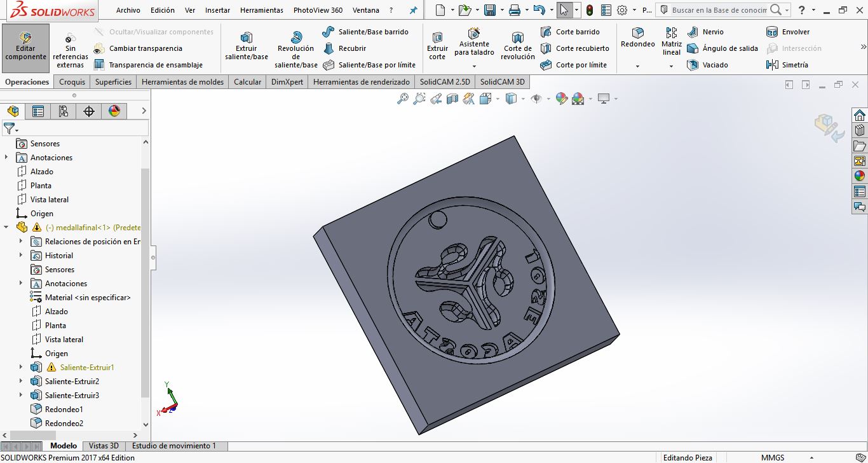Open the Matriz lineal dropdown arrow
The height and width of the screenshot is (463, 868).
[672, 66]
